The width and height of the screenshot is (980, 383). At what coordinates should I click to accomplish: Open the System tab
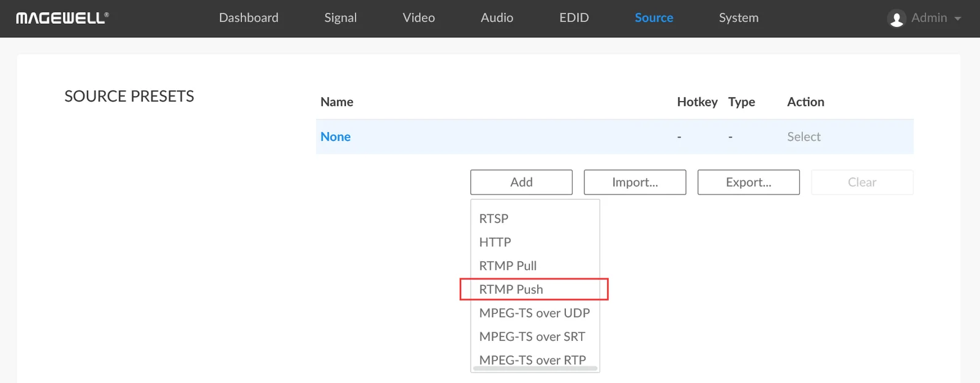click(x=739, y=18)
